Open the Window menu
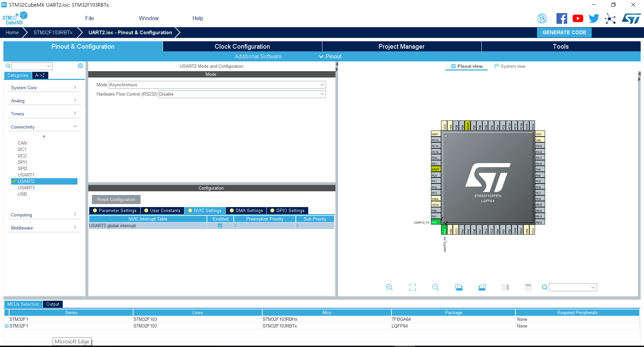 tap(149, 18)
